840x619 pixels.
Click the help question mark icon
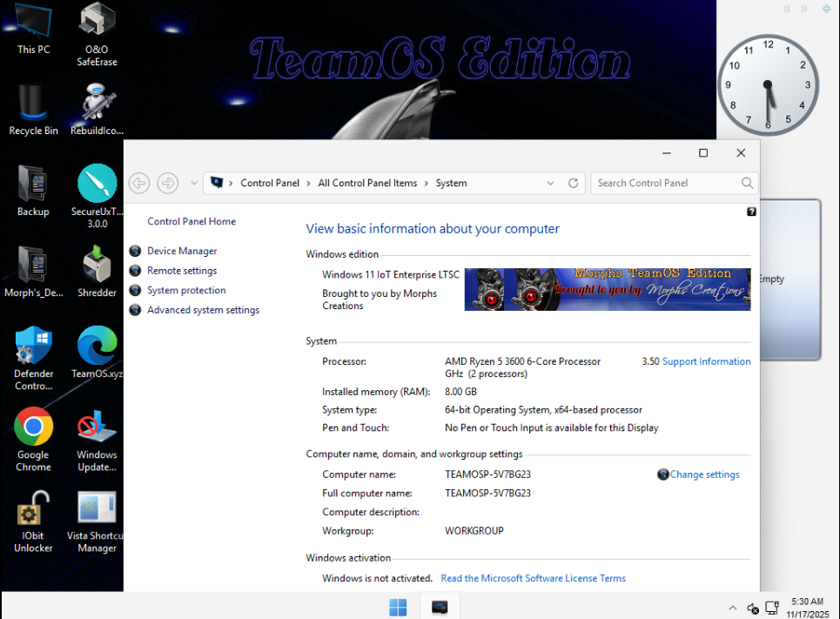tap(751, 212)
